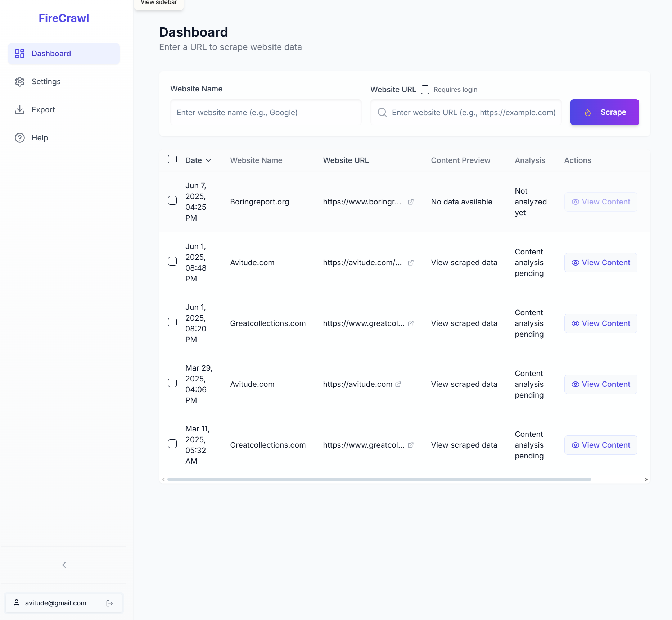Click the Website Name input field
Viewport: 672px width, 620px height.
coord(266,112)
